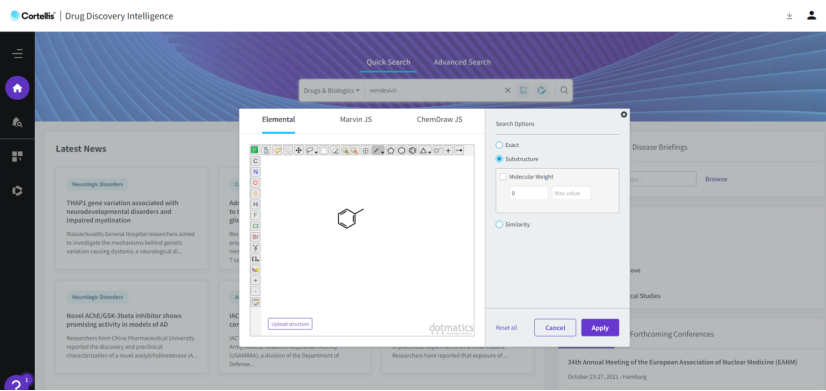Screen dimensions: 826x391
Task: Switch to the ChemDraw JS tab
Action: pos(439,120)
